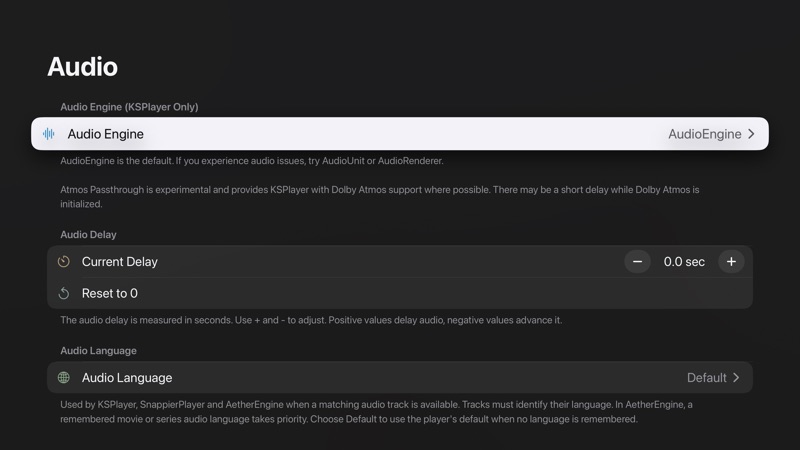Viewport: 800px width, 450px height.
Task: Click the audio delay measured in seconds note
Action: [311, 320]
